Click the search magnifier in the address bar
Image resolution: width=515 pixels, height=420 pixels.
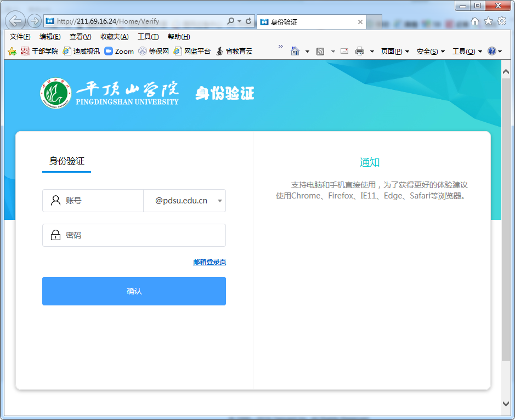point(231,21)
